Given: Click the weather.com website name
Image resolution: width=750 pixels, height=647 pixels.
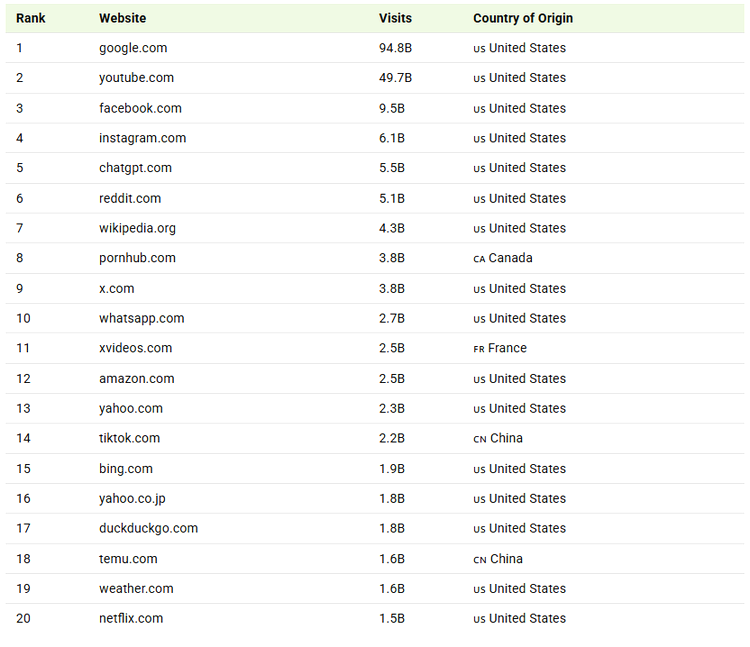Looking at the screenshot, I should point(136,588).
